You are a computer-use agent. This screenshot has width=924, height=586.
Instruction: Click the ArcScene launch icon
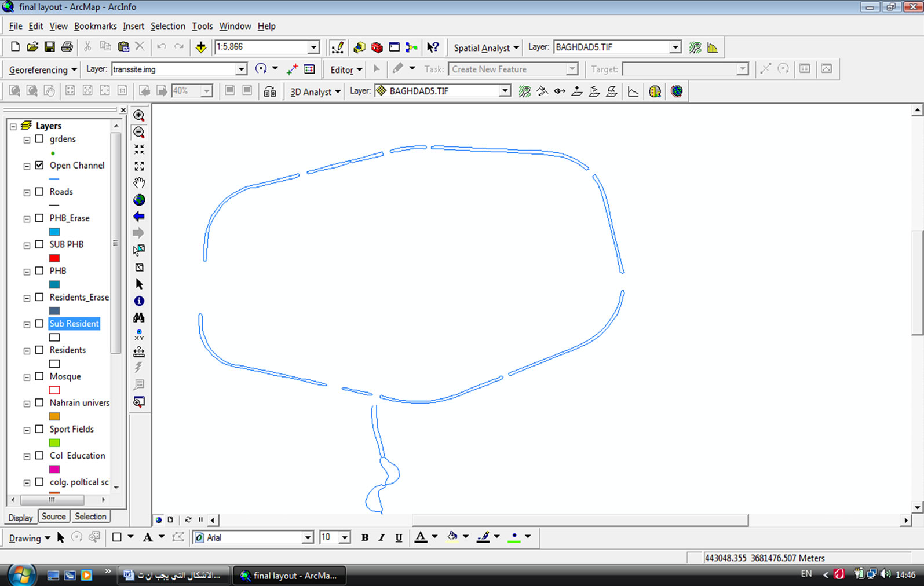[x=655, y=91]
